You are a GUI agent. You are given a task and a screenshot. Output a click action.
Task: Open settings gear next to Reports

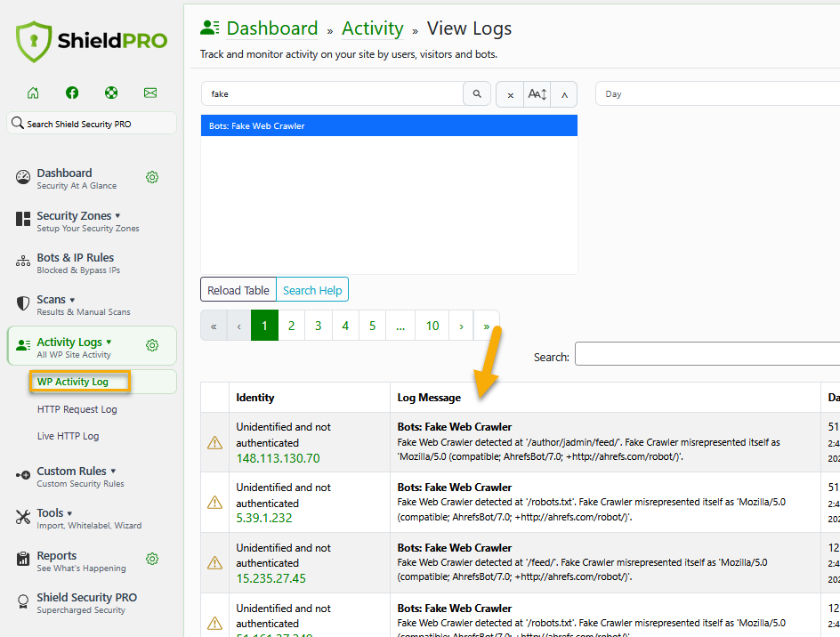pos(152,560)
